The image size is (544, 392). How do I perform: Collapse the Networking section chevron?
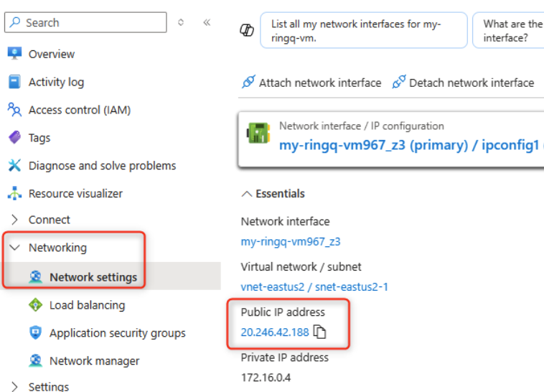[x=14, y=248]
